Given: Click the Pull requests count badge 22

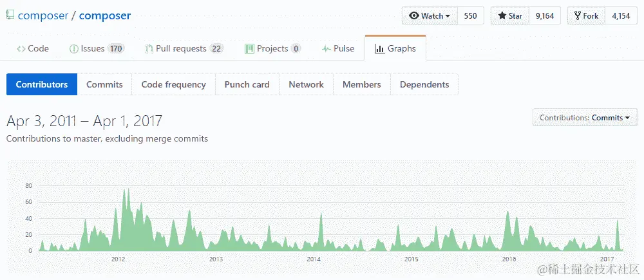Looking at the screenshot, I should pos(216,49).
